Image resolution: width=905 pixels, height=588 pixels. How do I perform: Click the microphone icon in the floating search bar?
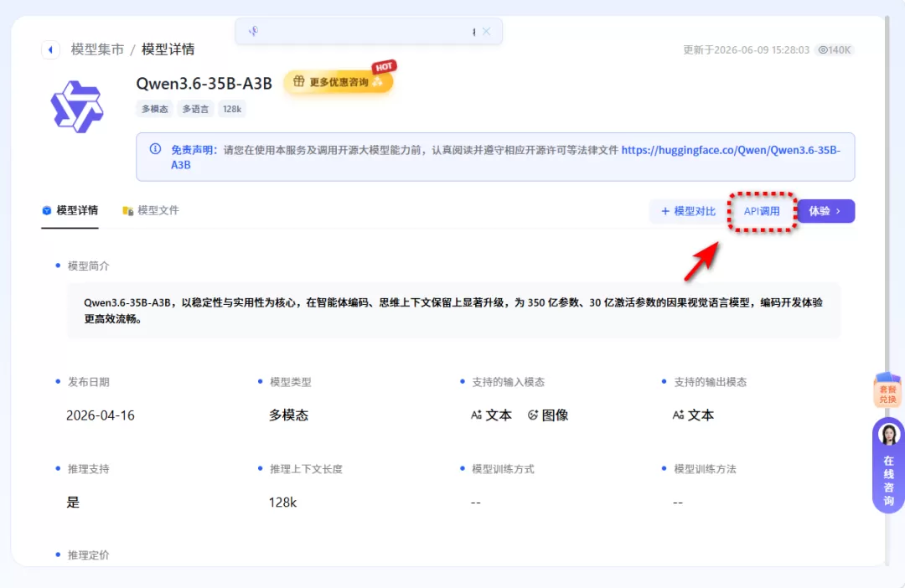(x=253, y=31)
